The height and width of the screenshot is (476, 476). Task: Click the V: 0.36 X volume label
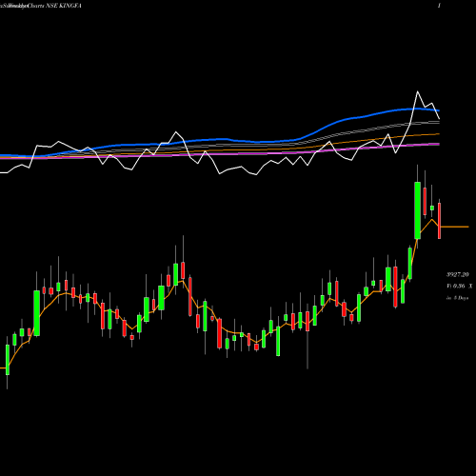pos(459,287)
